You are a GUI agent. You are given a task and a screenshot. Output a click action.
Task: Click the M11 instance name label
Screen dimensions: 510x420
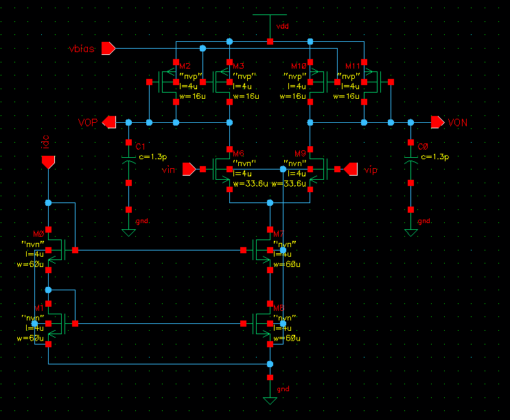(x=353, y=66)
